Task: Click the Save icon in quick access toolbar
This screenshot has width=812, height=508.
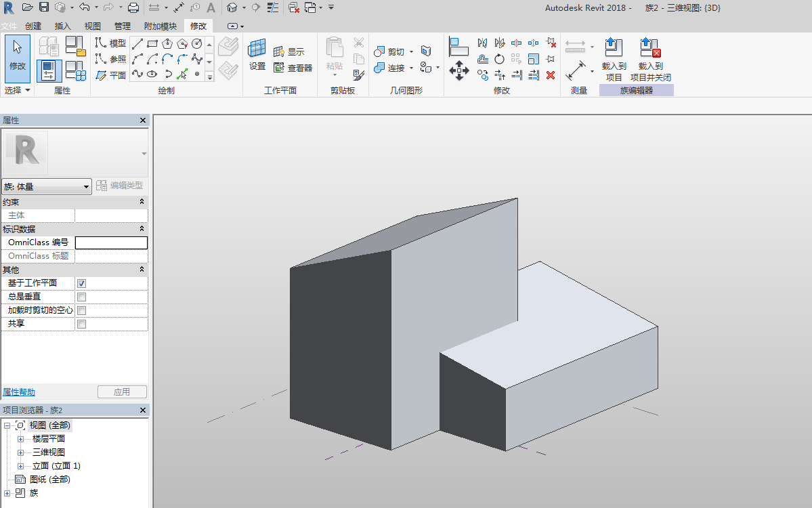Action: point(44,7)
